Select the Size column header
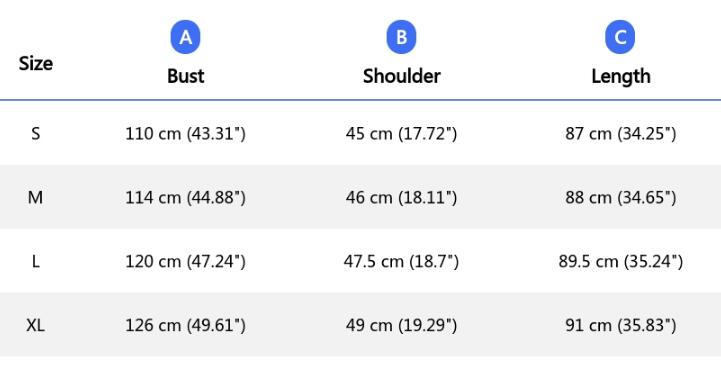The width and height of the screenshot is (721, 367). (x=36, y=63)
